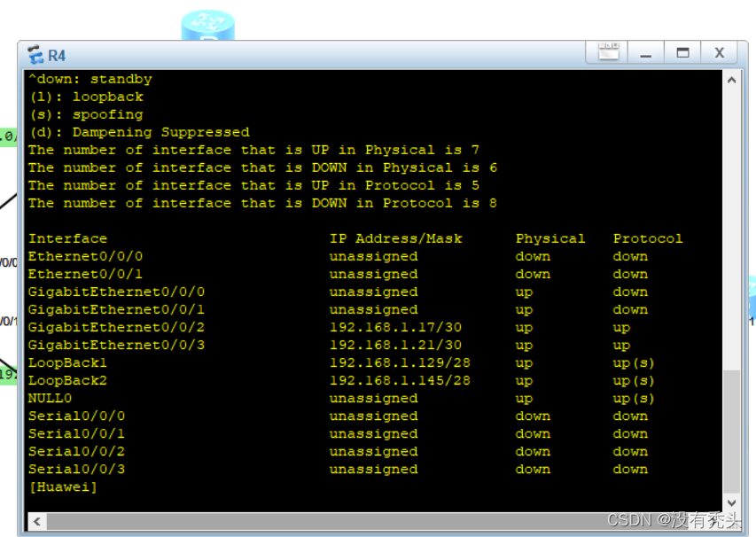Screen dimensions: 756x537
Task: Click the R4 window title text
Action: (57, 56)
